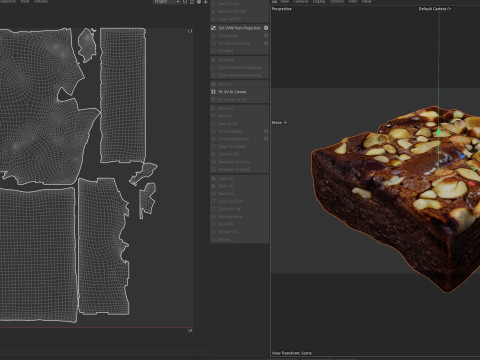Click Copy UV icon
Screen dimensions: 480x360
coord(214,179)
